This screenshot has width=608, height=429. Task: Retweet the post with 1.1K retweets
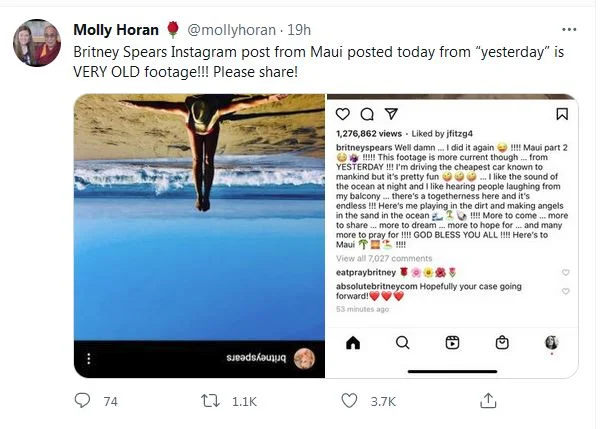210,401
